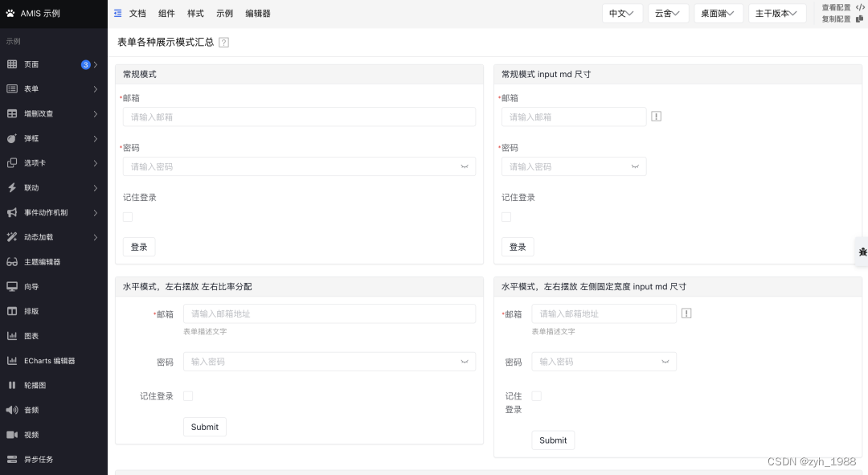The height and width of the screenshot is (475, 868).
Task: Check 记住登录 in 左右比率分配 panel
Action: coord(188,395)
